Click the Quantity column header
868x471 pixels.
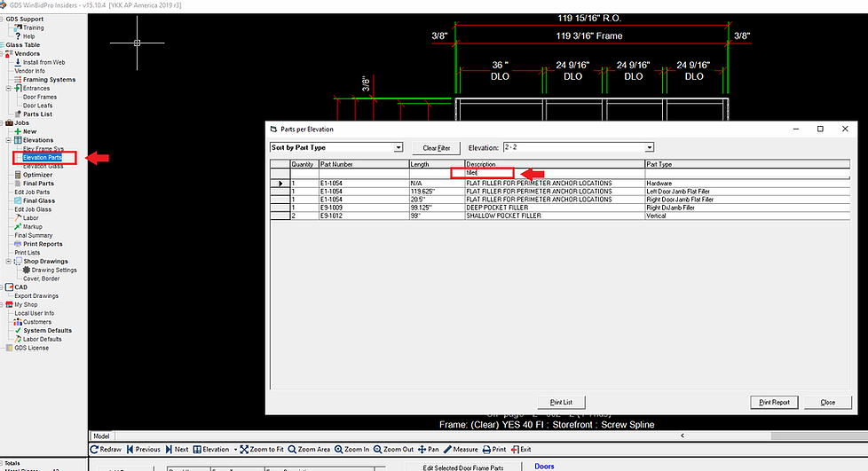(x=304, y=164)
